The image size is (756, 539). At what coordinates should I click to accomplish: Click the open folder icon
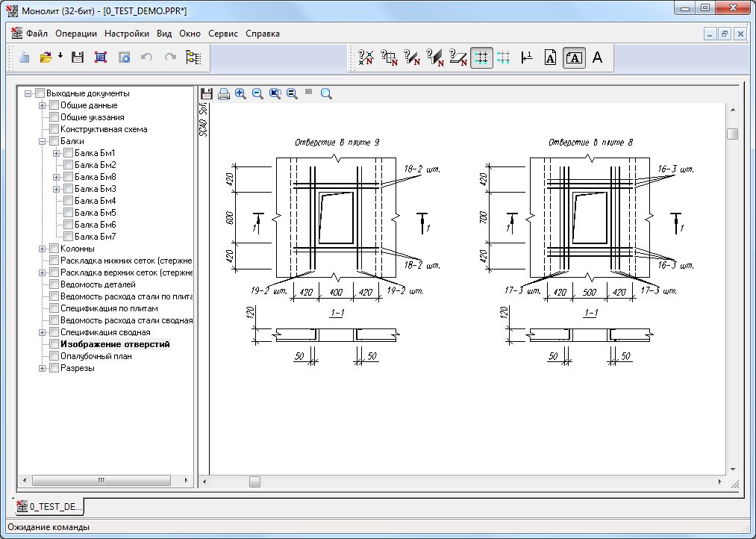[x=46, y=57]
